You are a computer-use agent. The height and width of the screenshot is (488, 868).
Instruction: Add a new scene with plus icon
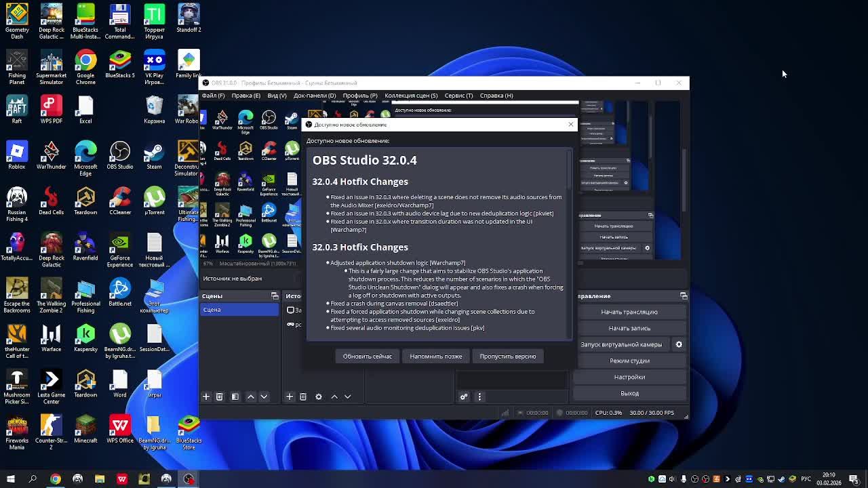tap(206, 396)
